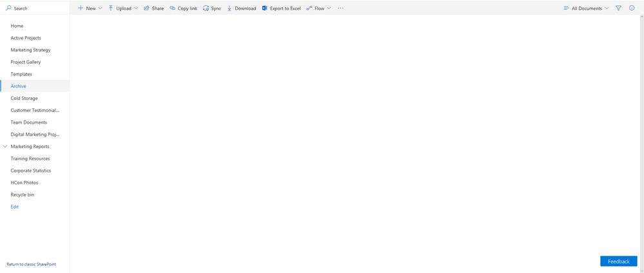This screenshot has width=644, height=273.
Task: Open HCon Photos in the sidebar
Action: pos(24,183)
